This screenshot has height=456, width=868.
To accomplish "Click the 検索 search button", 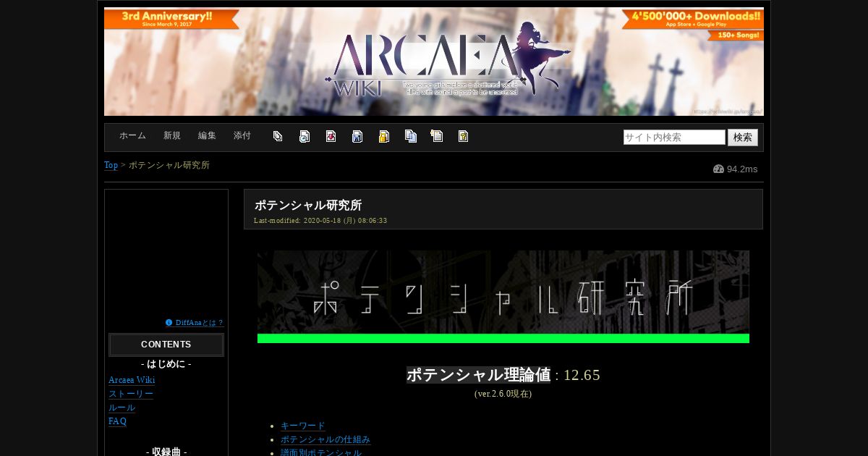I will (743, 138).
